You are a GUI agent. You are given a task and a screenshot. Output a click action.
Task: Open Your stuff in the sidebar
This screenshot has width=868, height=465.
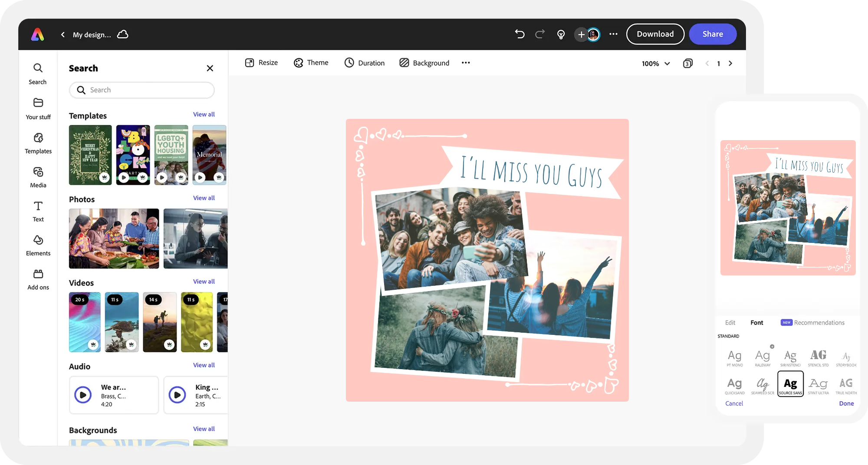(x=38, y=108)
